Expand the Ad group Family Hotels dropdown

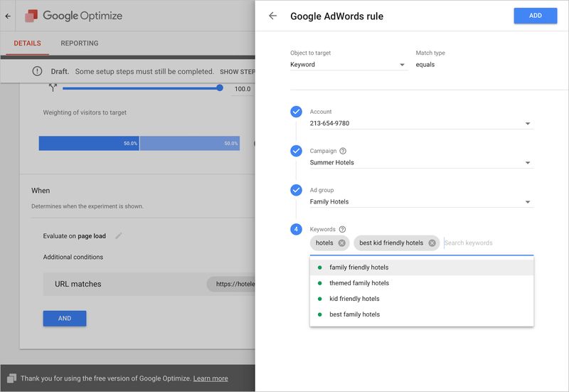[x=421, y=202]
